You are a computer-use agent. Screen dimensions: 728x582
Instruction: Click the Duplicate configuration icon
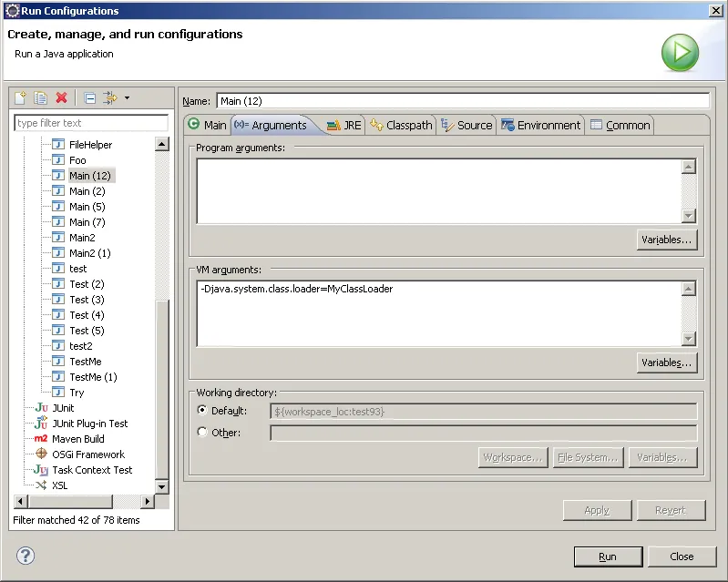pyautogui.click(x=40, y=98)
